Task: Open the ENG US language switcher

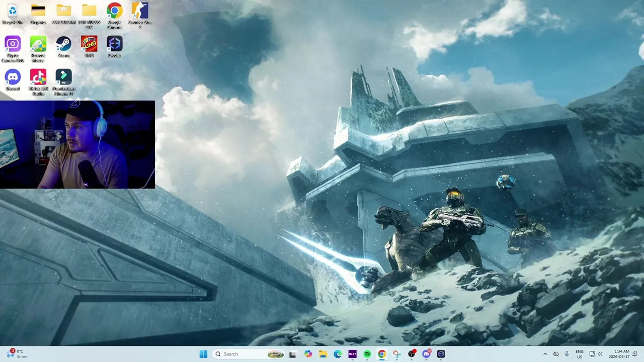Action: (580, 354)
